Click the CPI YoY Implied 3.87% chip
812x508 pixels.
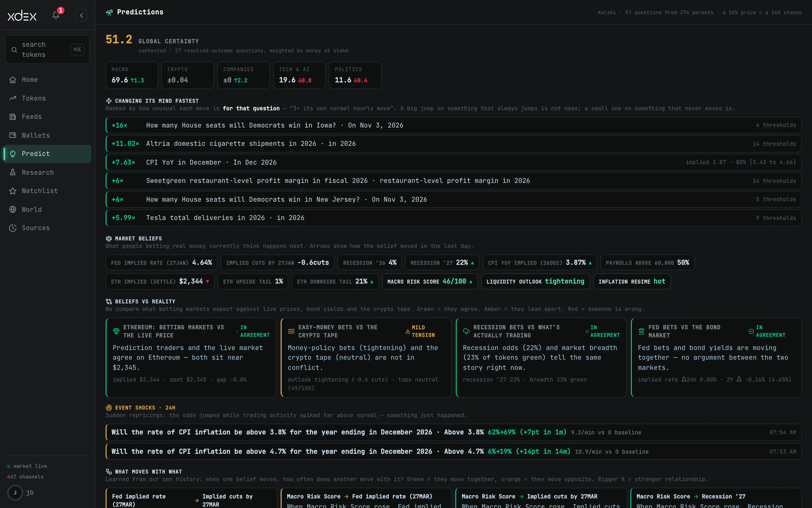click(x=540, y=262)
